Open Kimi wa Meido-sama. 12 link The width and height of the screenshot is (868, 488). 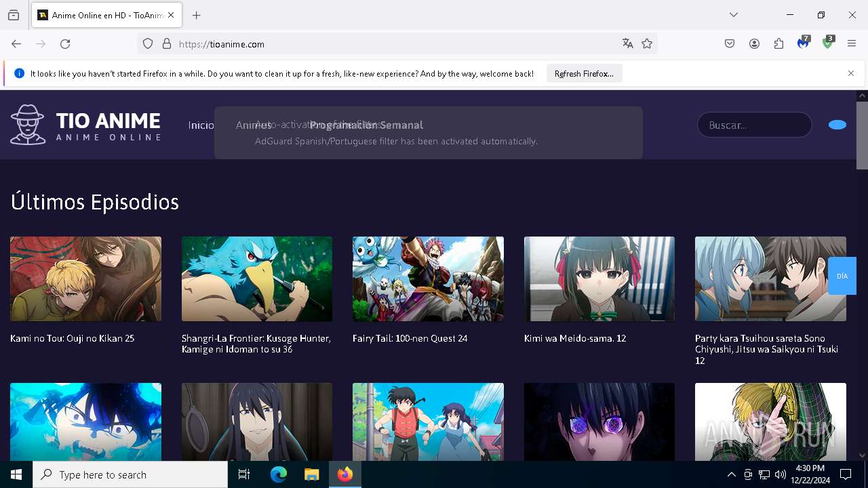click(x=575, y=338)
